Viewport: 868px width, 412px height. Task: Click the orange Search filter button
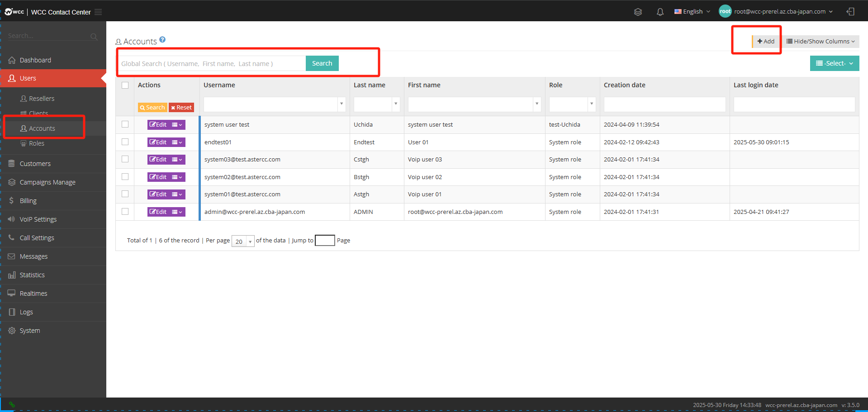tap(152, 108)
